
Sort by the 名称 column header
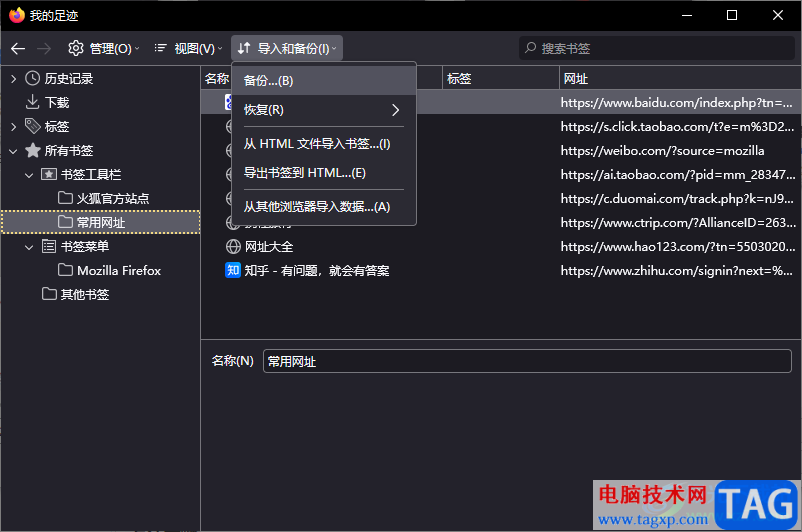point(217,78)
